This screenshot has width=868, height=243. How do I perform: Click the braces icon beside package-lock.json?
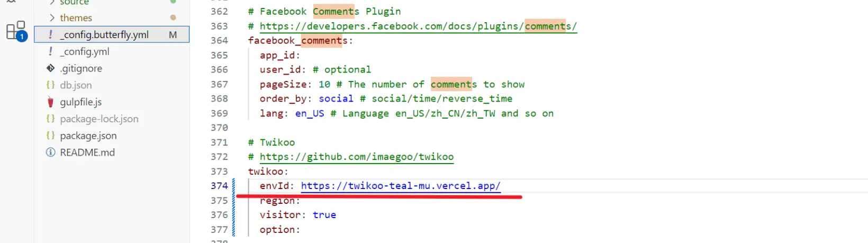[50, 119]
